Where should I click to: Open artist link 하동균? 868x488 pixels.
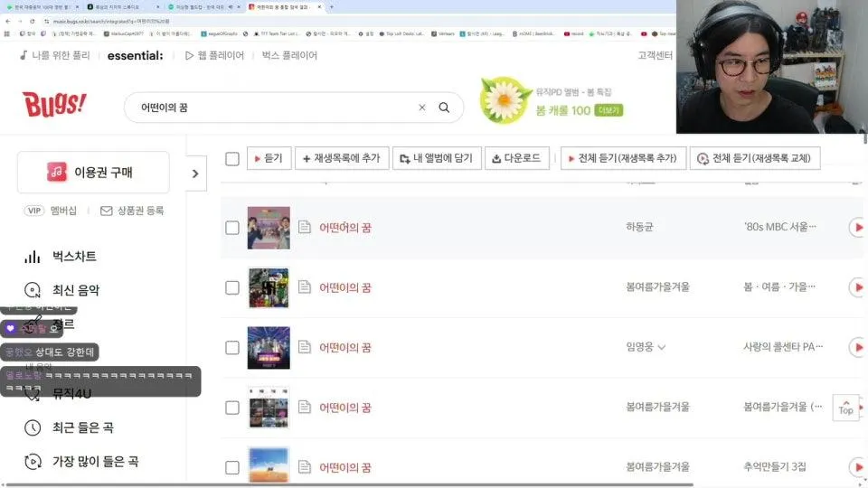pos(639,227)
